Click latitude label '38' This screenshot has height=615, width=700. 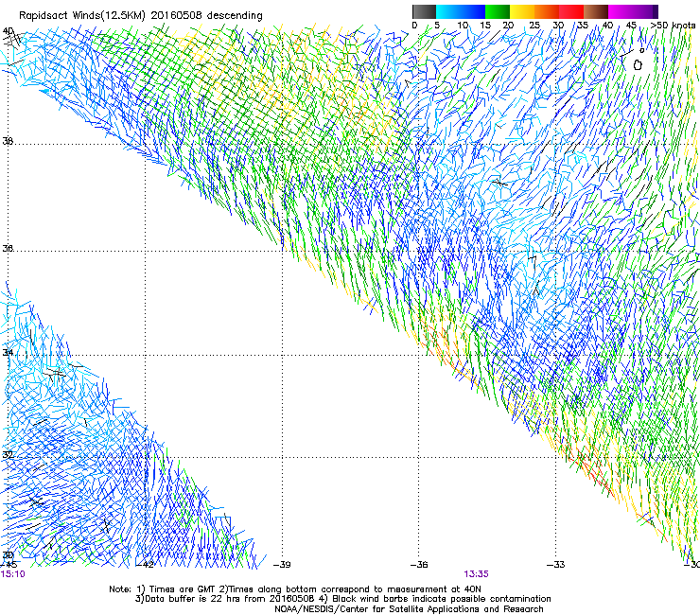tap(8, 141)
